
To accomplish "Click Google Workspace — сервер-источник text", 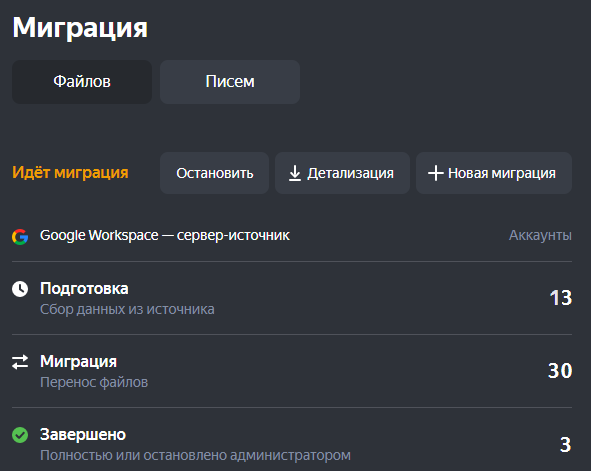I will pos(165,236).
